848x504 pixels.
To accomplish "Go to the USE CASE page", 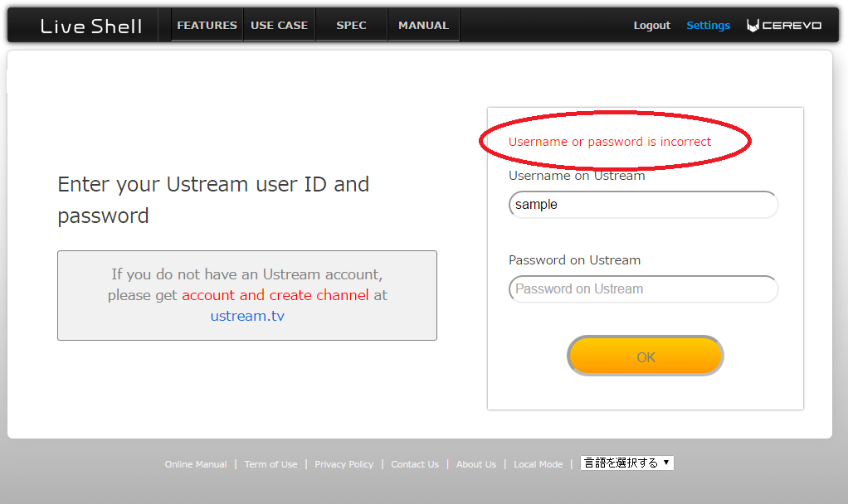I will coord(279,26).
